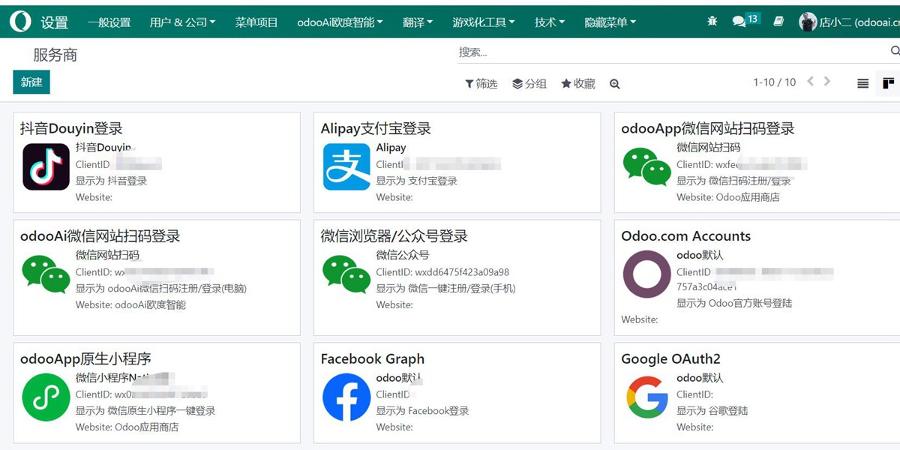The height and width of the screenshot is (450, 900).
Task: Open the 筛选 filter dropdown
Action: coord(481,84)
